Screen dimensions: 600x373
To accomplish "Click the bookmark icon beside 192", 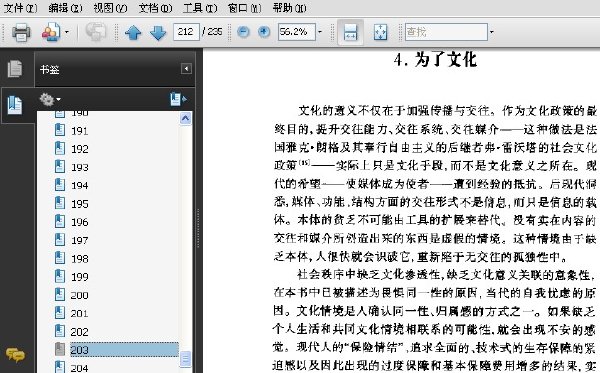I will tap(60, 148).
